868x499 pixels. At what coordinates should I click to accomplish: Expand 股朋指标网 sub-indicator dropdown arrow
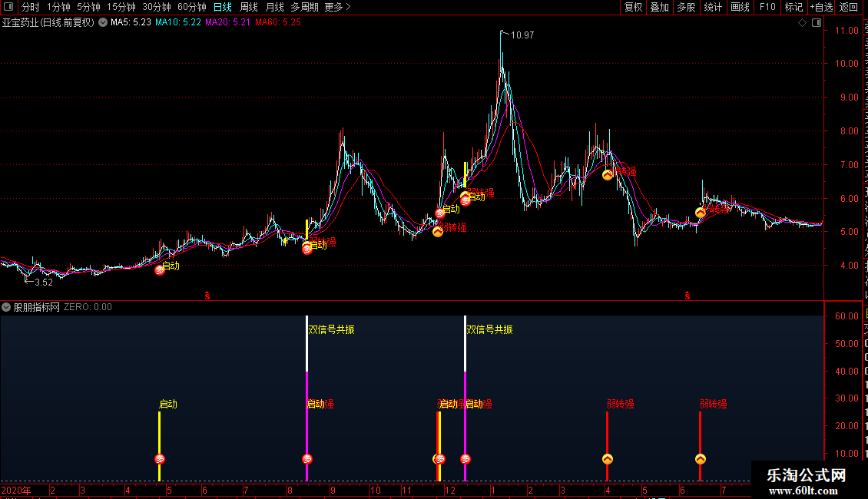6,307
